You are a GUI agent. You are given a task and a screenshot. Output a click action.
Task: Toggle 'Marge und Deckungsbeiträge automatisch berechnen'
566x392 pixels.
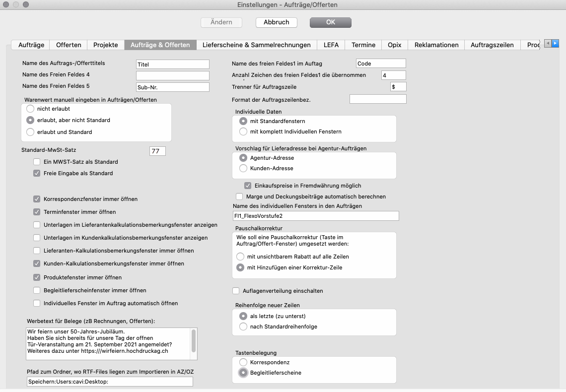[239, 196]
